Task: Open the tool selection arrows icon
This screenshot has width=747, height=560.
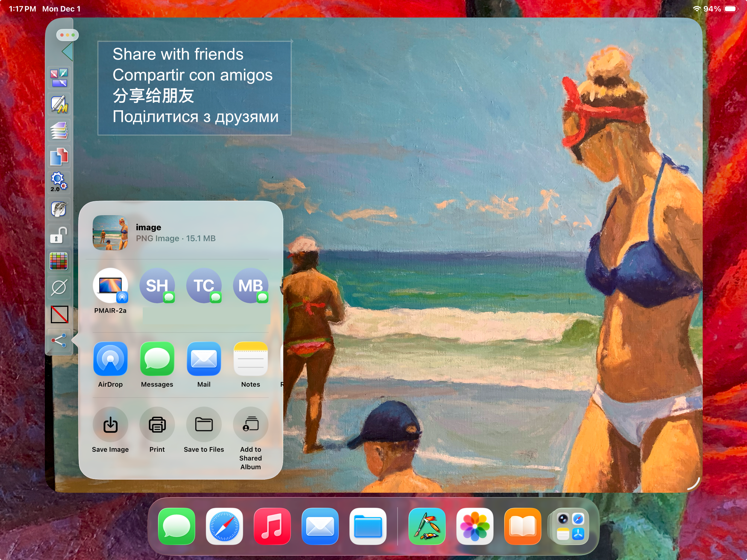Action: click(x=59, y=78)
